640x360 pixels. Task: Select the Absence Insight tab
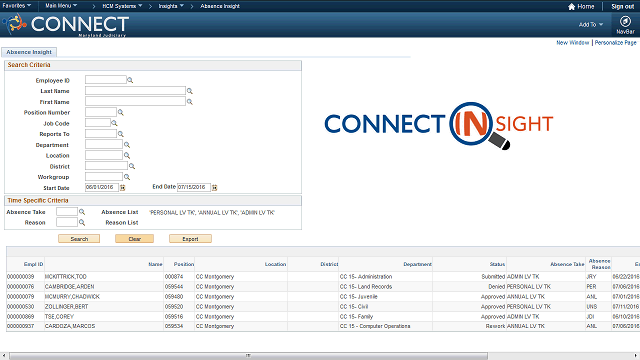coord(29,52)
